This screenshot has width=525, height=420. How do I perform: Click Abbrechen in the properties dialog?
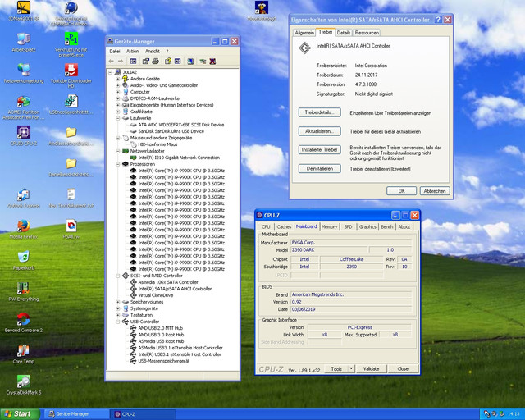tap(435, 191)
